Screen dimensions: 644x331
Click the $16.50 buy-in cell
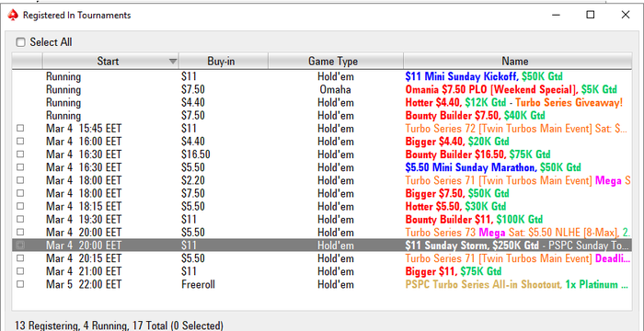195,154
